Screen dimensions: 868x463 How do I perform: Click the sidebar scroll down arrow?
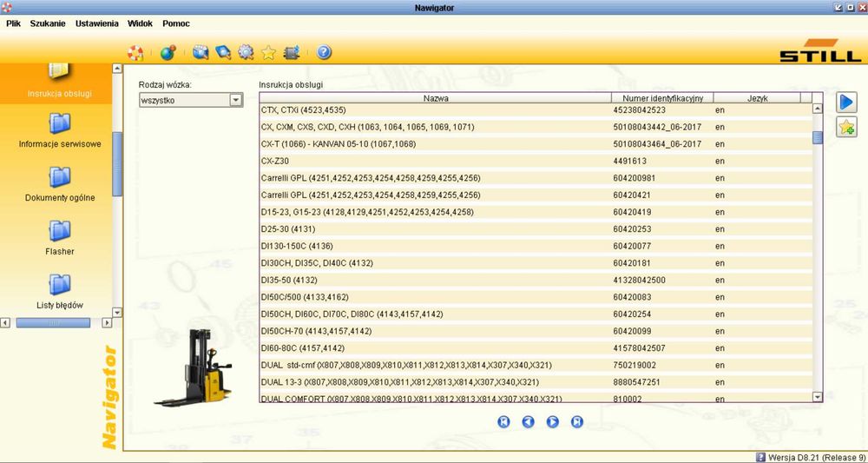pyautogui.click(x=117, y=313)
